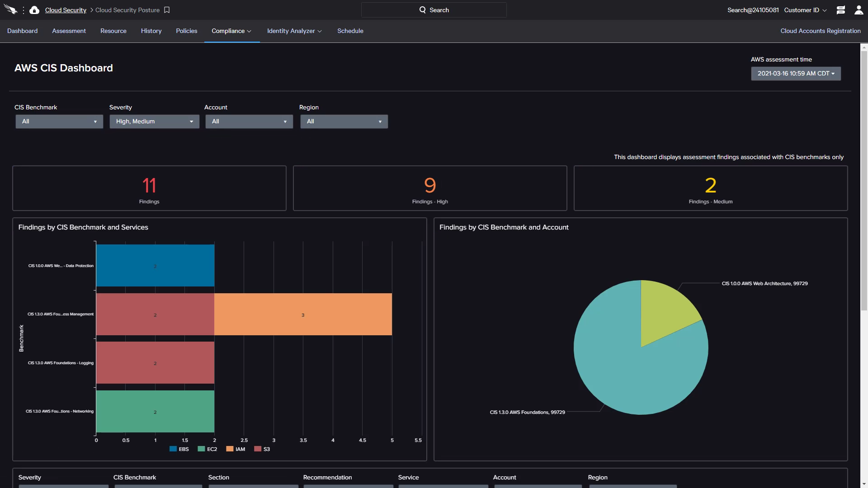Click the scrollbar up arrow
Image resolution: width=868 pixels, height=488 pixels.
coord(864,47)
